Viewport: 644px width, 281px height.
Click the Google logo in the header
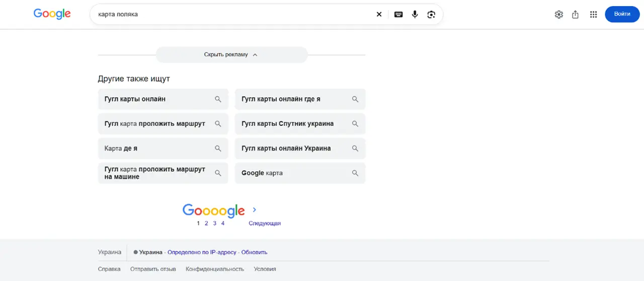point(52,14)
